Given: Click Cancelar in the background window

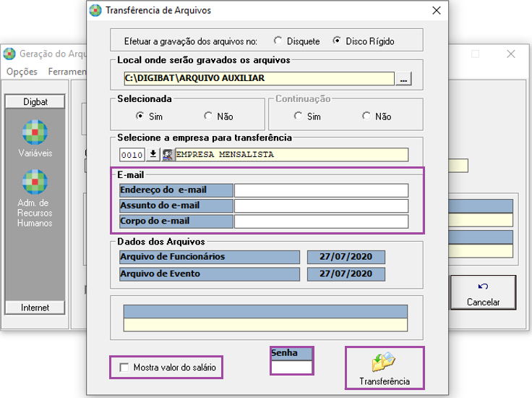Looking at the screenshot, I should (483, 292).
